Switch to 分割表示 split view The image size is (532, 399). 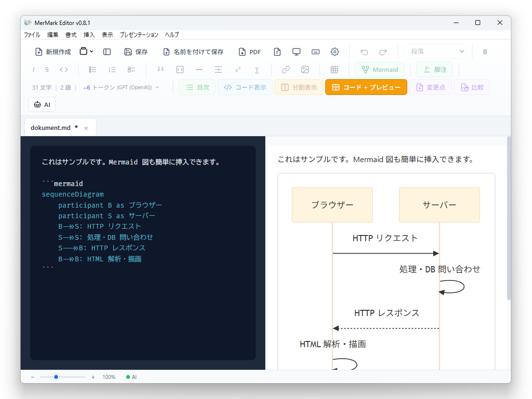point(298,87)
